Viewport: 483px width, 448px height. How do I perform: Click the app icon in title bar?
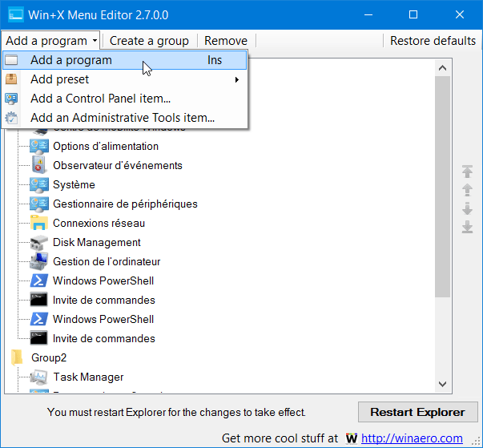15,14
